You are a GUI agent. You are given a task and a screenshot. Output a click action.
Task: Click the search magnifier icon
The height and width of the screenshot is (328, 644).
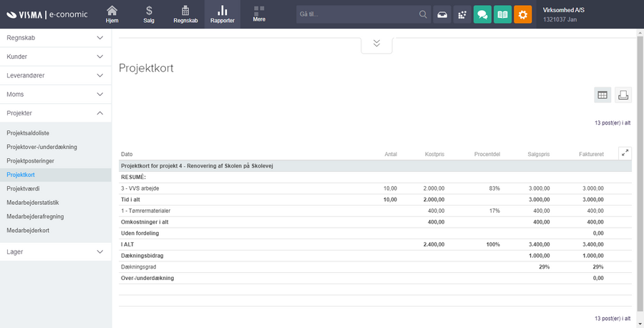(424, 14)
